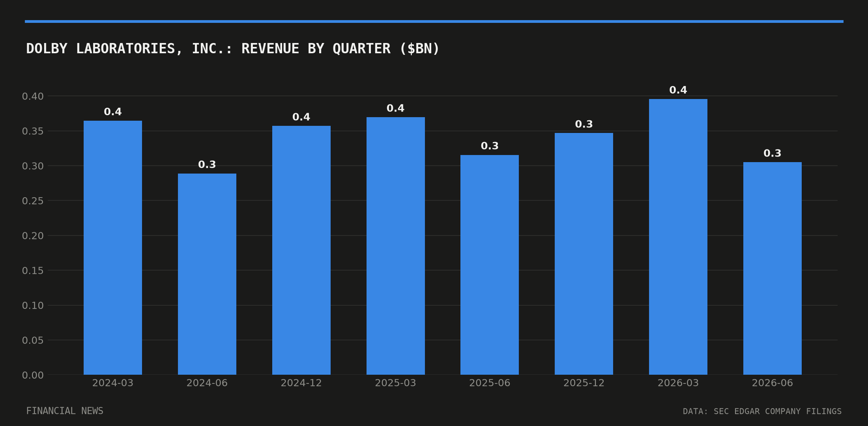Click the 2026-03 x-axis label
This screenshot has width=868, height=426.
[x=678, y=383]
